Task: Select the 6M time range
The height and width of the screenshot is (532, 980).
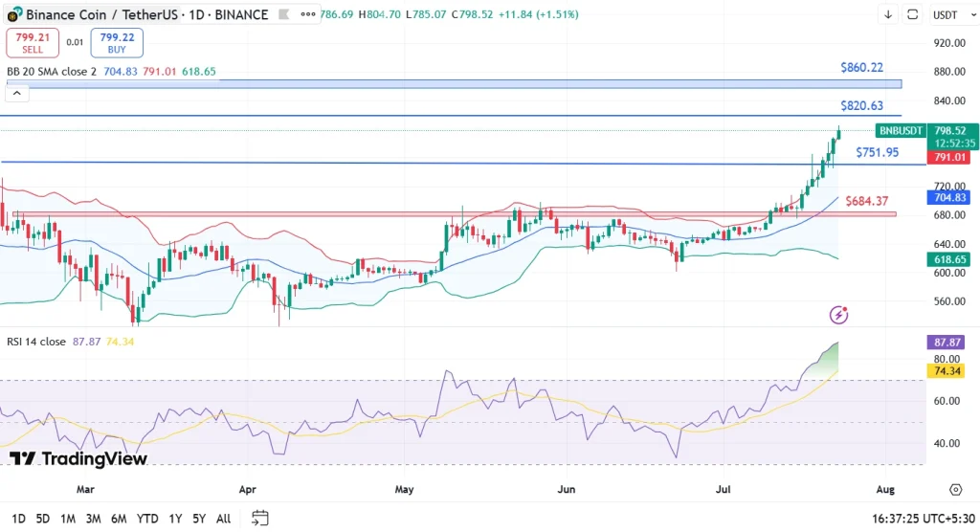Action: click(119, 519)
